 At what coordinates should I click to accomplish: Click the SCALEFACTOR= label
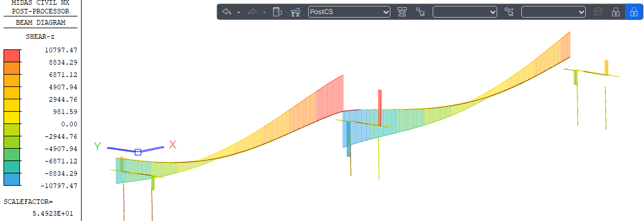(x=28, y=202)
